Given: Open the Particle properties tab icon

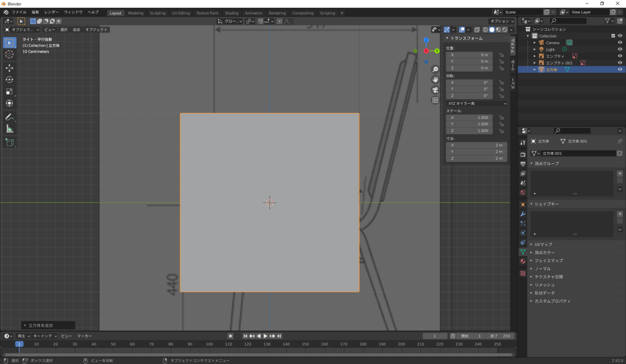Looking at the screenshot, I should (x=523, y=223).
